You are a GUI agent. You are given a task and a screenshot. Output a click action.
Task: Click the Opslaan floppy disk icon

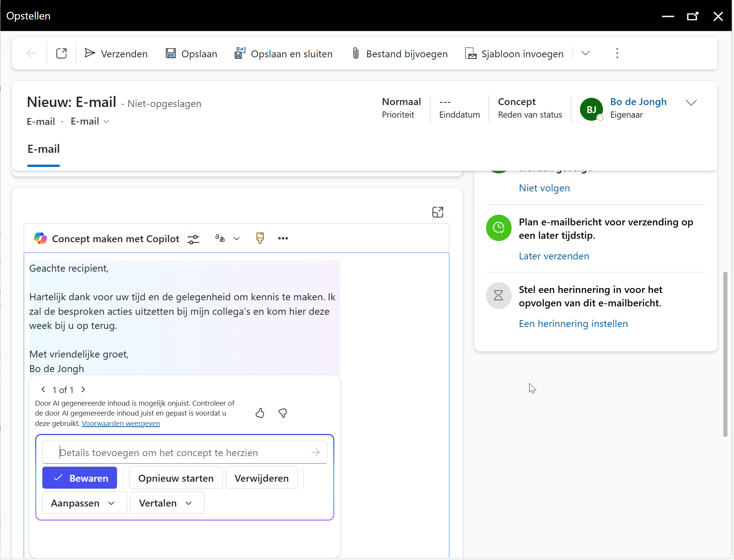(x=170, y=53)
